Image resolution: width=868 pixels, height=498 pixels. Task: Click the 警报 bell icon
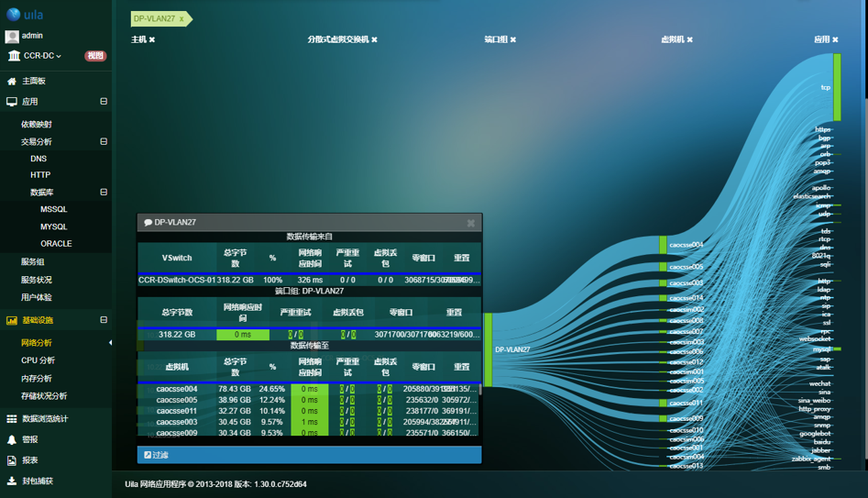(x=12, y=440)
